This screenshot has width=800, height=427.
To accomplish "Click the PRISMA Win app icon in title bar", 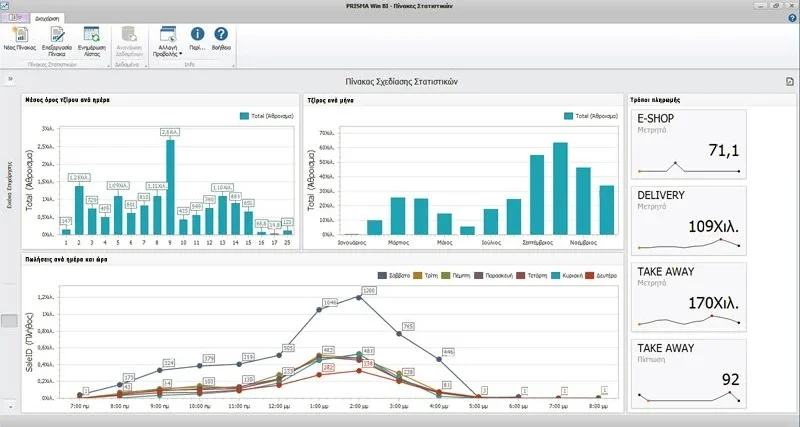I will coord(5,5).
